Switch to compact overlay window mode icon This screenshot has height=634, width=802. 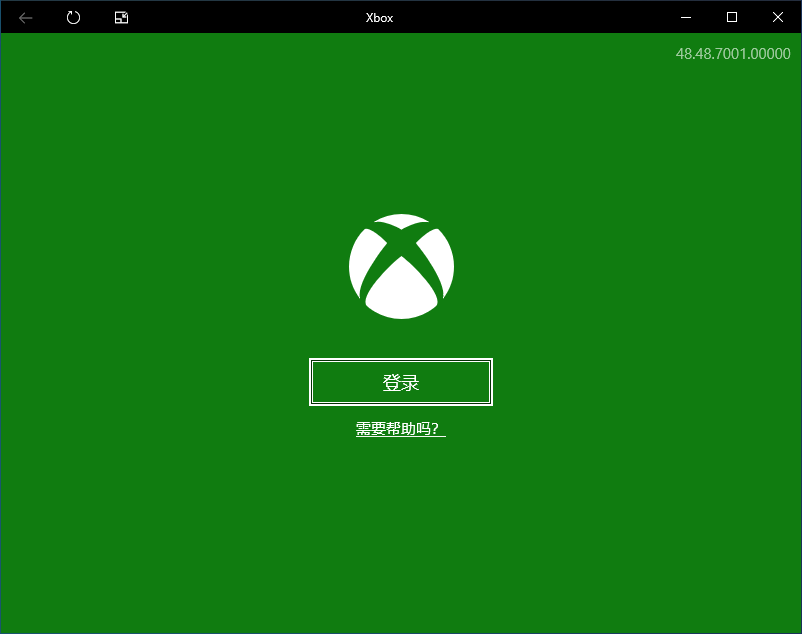tap(121, 17)
